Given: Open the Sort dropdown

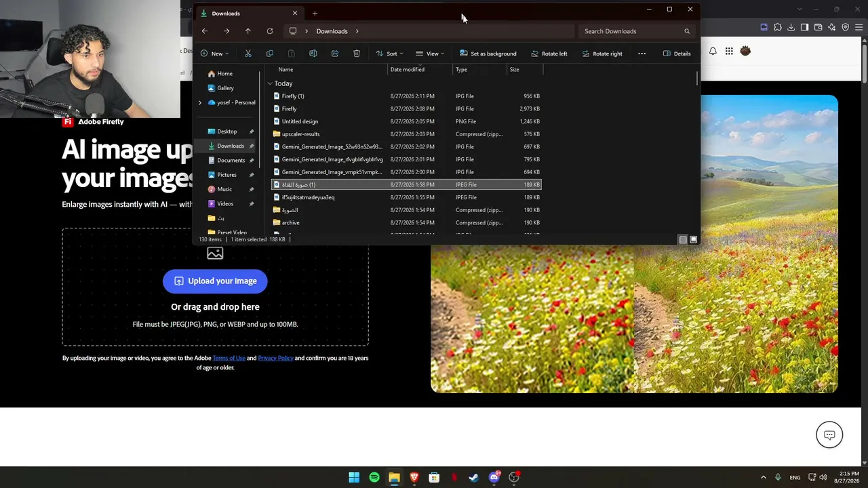Looking at the screenshot, I should [390, 54].
